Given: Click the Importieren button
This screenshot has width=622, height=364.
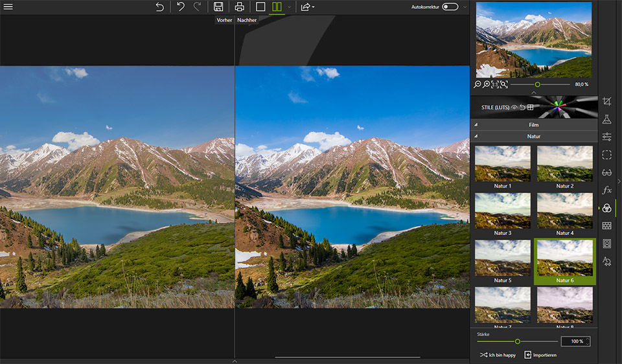Looking at the screenshot, I should (540, 355).
